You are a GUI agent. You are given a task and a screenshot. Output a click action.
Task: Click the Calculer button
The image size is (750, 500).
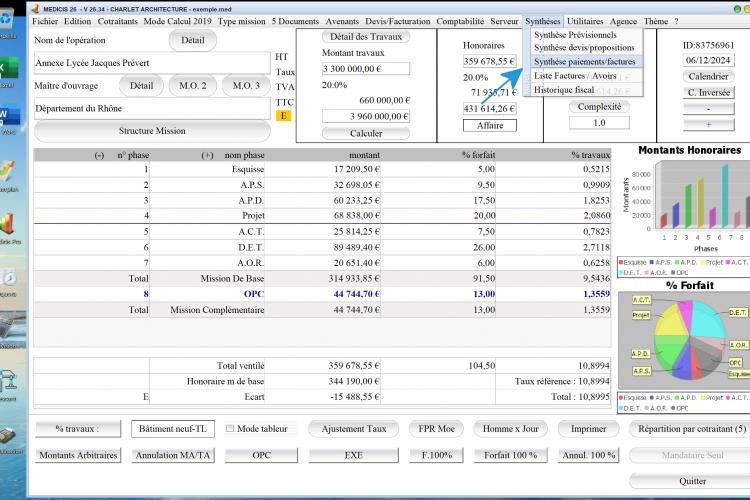click(366, 133)
